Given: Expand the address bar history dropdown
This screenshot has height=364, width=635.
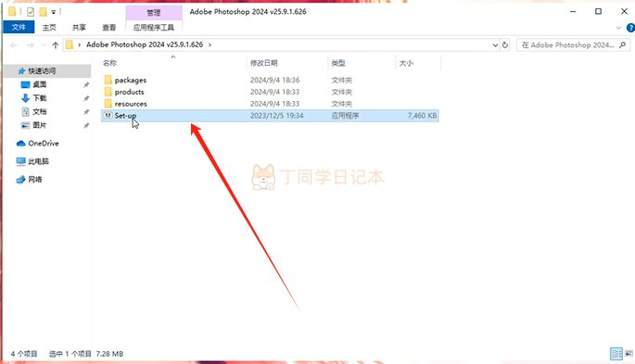Looking at the screenshot, I should click(x=495, y=44).
